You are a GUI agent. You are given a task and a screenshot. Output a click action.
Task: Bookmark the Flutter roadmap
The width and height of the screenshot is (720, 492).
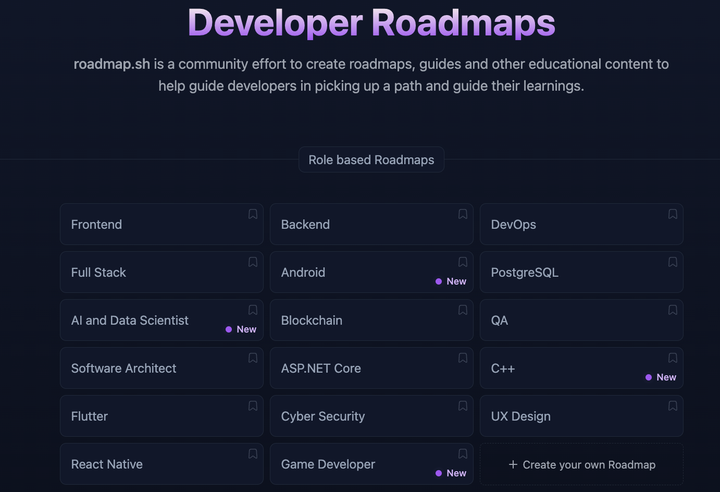pos(253,406)
